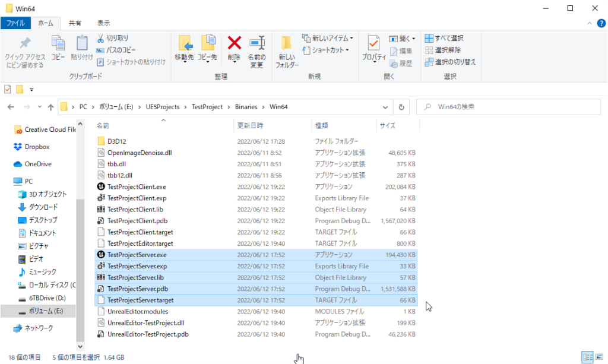Viewport: 608px width, 364px height.
Task: Switch to Large icons view in status bar
Action: coord(600,357)
